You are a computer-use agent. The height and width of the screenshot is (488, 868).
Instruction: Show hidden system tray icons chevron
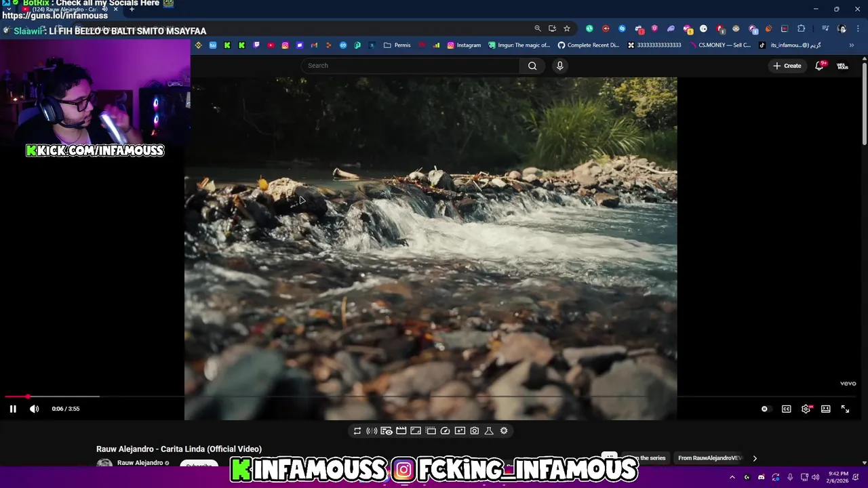(x=732, y=477)
